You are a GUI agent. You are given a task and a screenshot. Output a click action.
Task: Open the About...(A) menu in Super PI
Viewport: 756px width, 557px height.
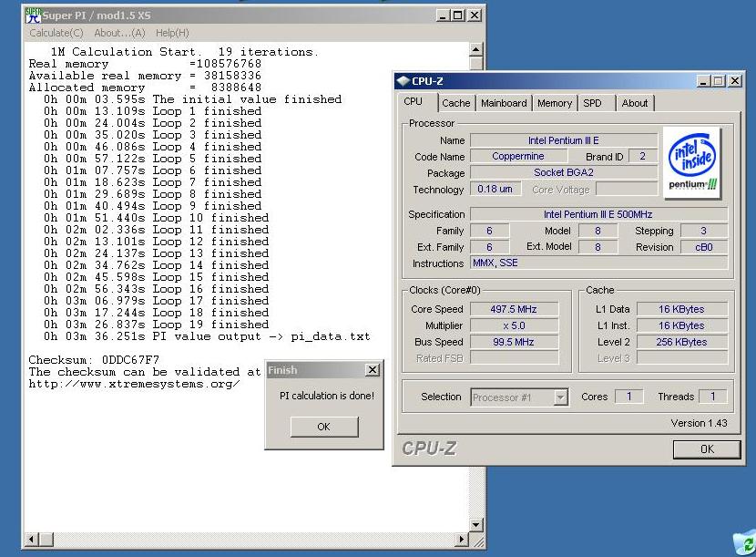pyautogui.click(x=119, y=33)
